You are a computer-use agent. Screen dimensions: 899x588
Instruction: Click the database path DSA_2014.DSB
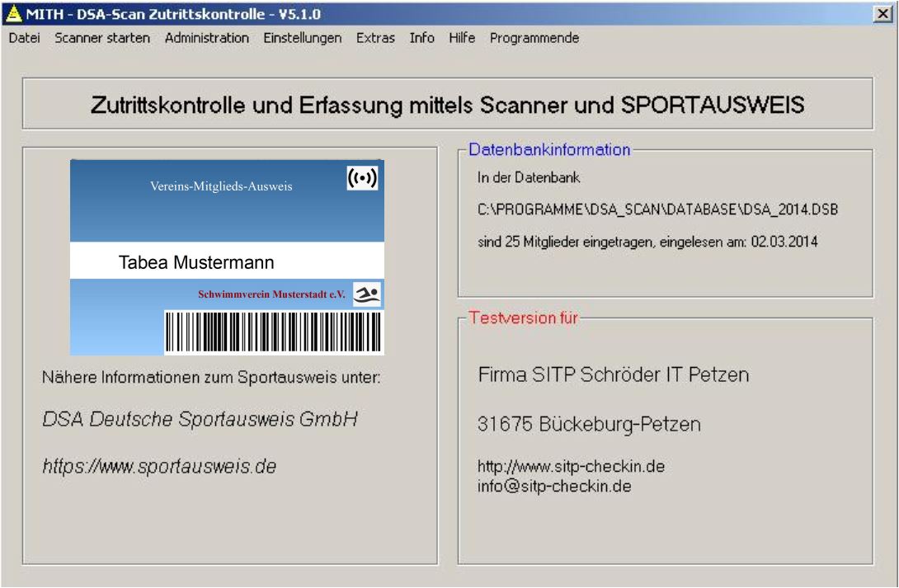pos(657,209)
